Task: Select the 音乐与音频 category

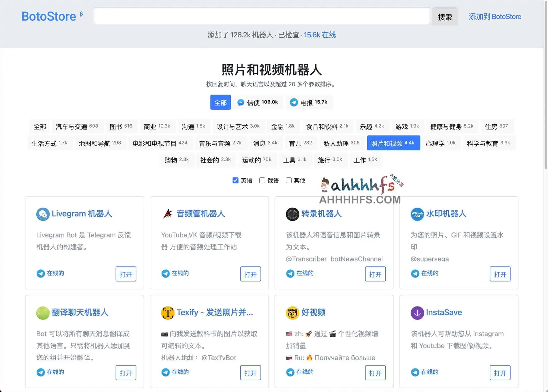Action: click(x=220, y=143)
